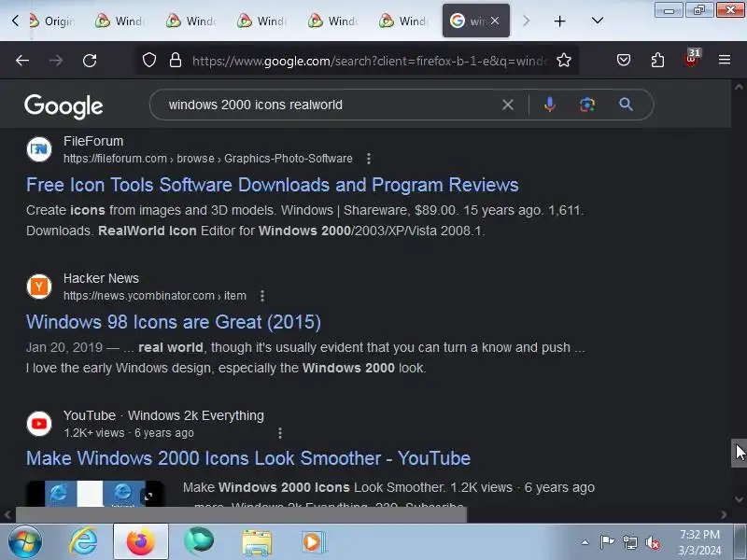Focus the Google search input field

pyautogui.click(x=331, y=105)
